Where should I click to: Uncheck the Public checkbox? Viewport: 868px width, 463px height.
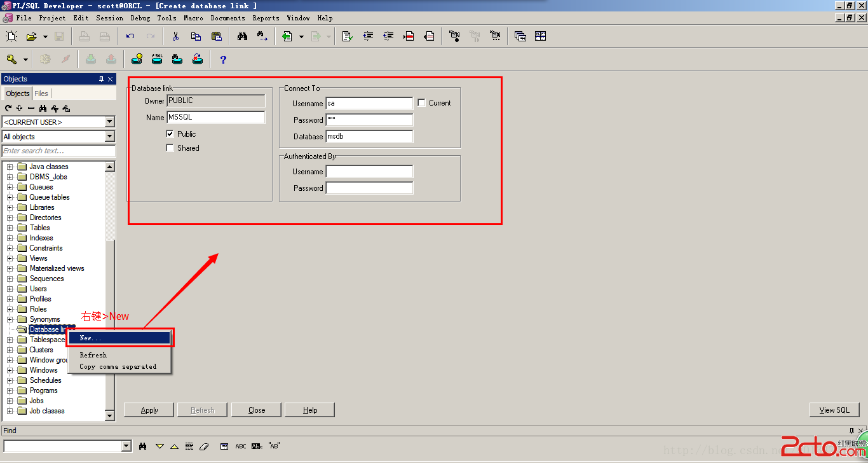point(170,134)
